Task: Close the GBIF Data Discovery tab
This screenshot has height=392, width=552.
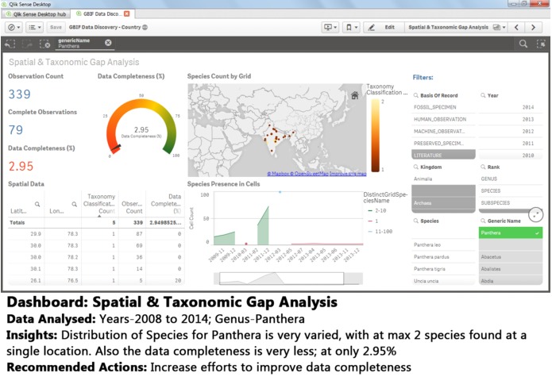Action: [127, 13]
